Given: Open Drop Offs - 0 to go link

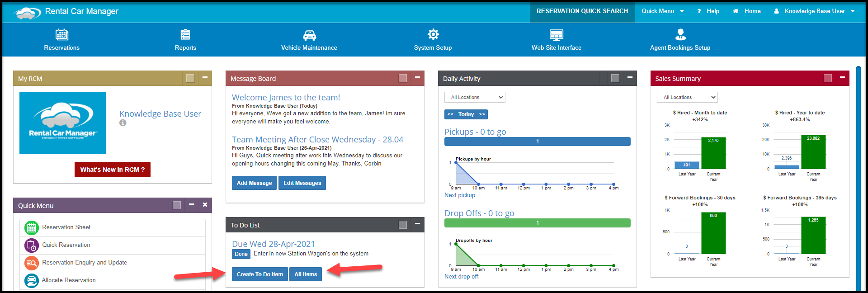Looking at the screenshot, I should pos(479,213).
